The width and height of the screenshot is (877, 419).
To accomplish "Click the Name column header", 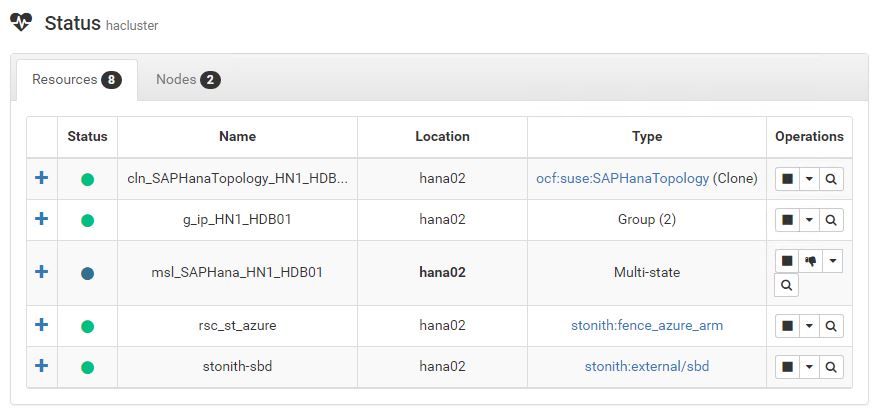I will click(238, 136).
